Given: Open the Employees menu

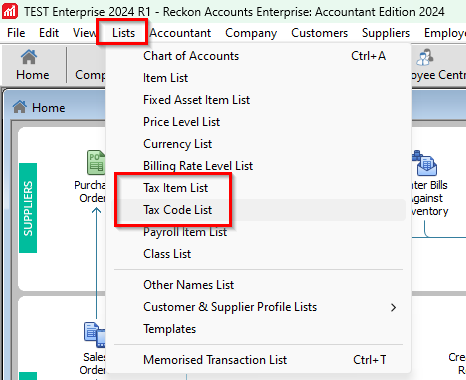Looking at the screenshot, I should point(445,33).
